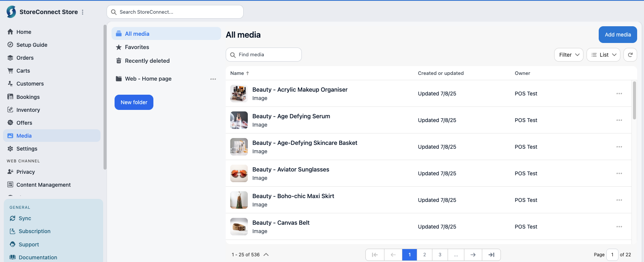Click the StoreConnect logo icon
Screen dimensions: 644x262
11,12
